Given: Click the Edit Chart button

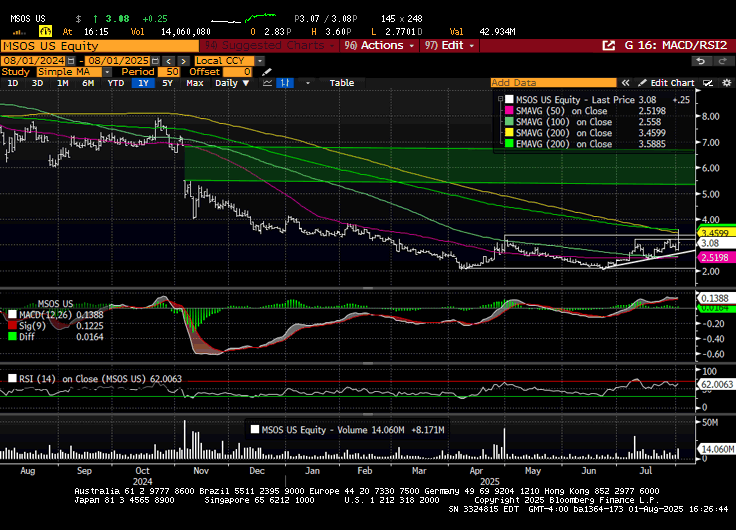Looking at the screenshot, I should pyautogui.click(x=666, y=83).
